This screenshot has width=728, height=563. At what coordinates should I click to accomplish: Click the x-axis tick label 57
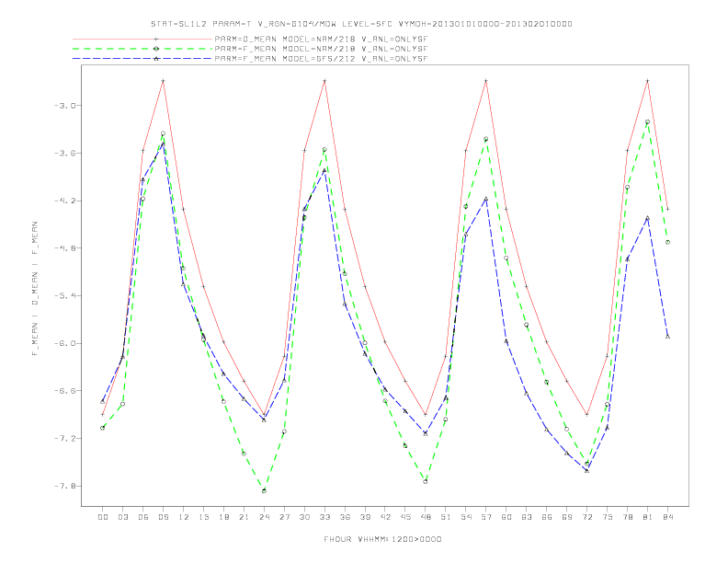click(486, 517)
